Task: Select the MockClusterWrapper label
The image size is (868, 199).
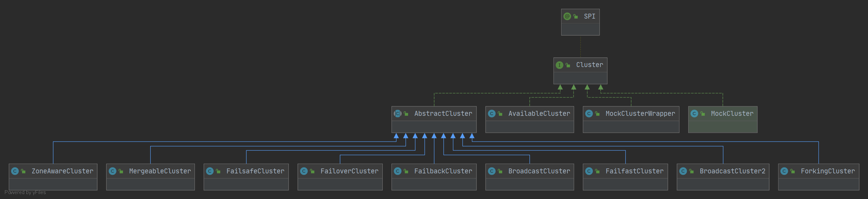Action: pyautogui.click(x=640, y=113)
